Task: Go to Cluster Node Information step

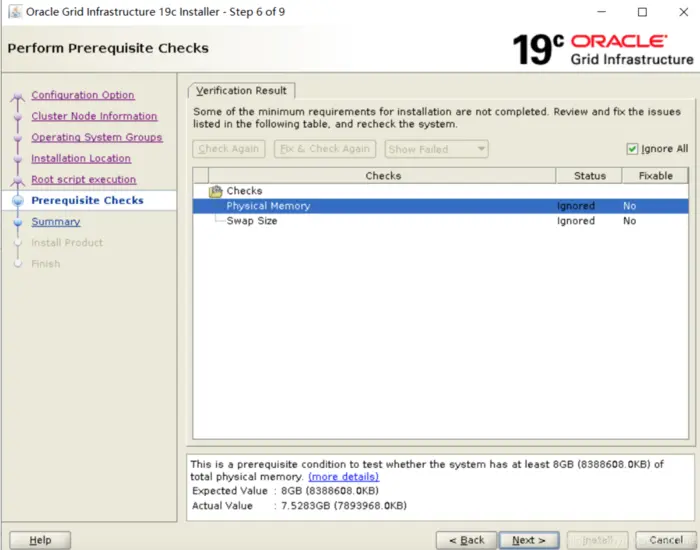Action: [x=94, y=116]
